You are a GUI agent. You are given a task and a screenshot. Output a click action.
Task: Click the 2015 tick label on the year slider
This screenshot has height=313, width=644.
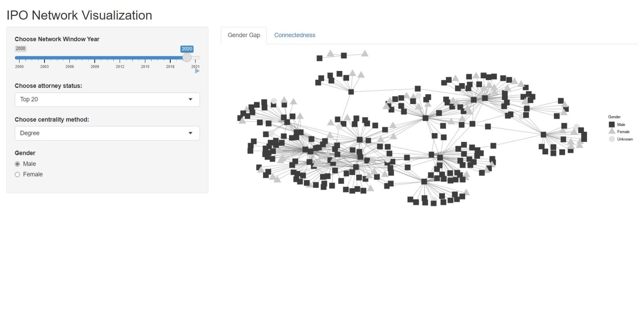145,67
